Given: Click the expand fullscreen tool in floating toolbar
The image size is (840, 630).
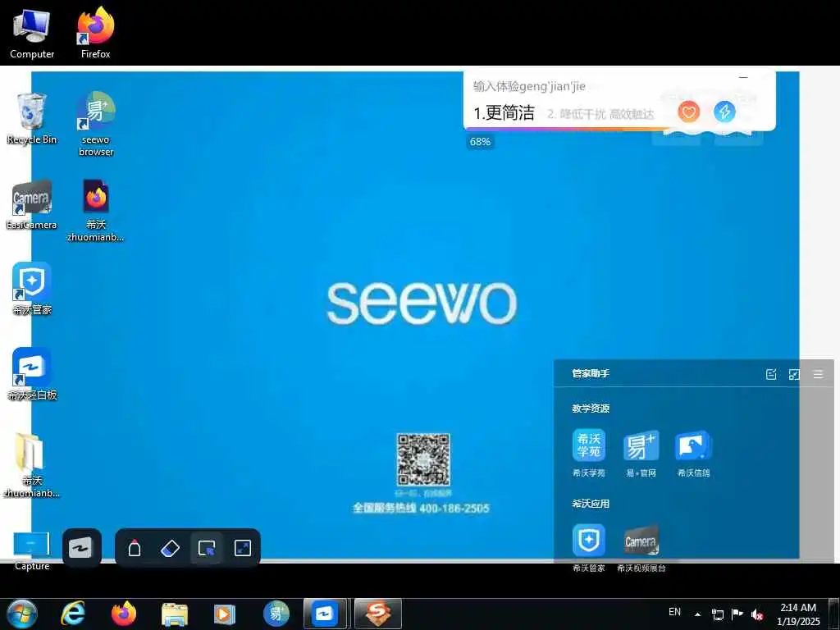Looking at the screenshot, I should 243,548.
